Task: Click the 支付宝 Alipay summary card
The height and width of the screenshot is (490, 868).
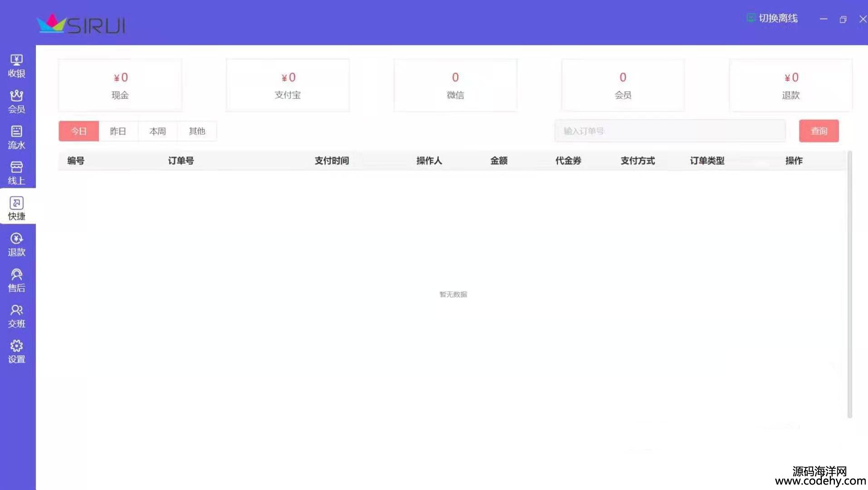Action: [288, 85]
